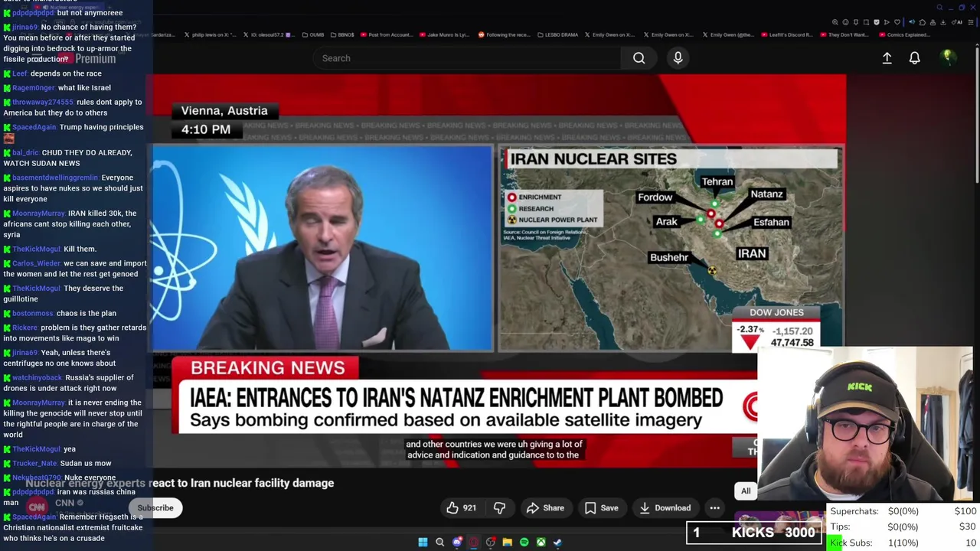Open the 'Leaflit's Discord R...' bookmark
Image resolution: width=980 pixels, height=551 pixels.
(787, 34)
